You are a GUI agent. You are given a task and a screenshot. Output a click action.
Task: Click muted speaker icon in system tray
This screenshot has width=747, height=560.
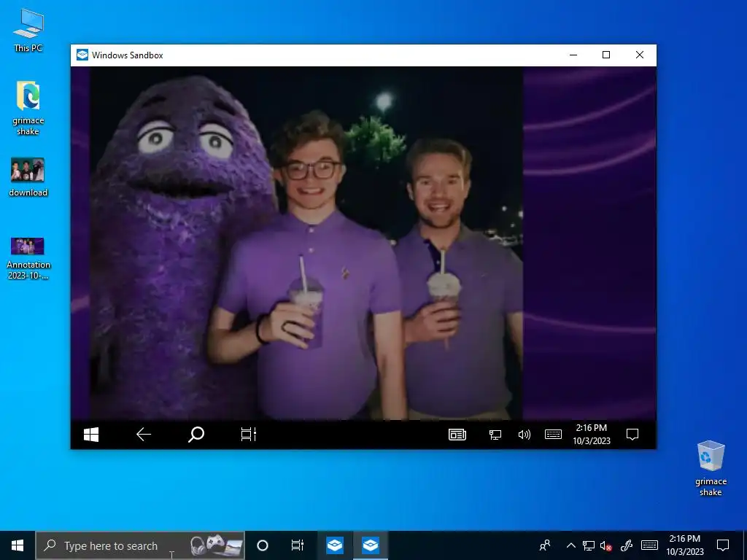606,545
